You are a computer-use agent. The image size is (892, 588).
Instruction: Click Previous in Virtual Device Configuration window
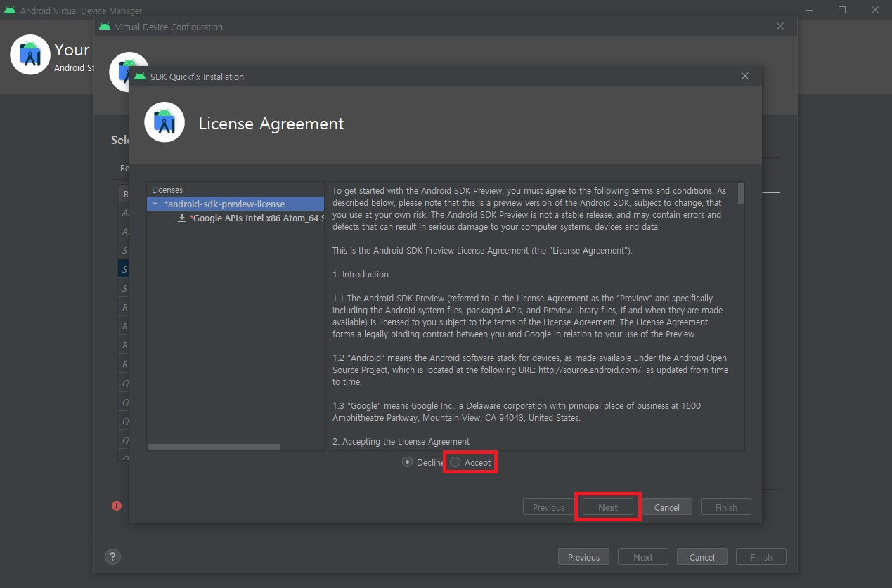pyautogui.click(x=583, y=557)
